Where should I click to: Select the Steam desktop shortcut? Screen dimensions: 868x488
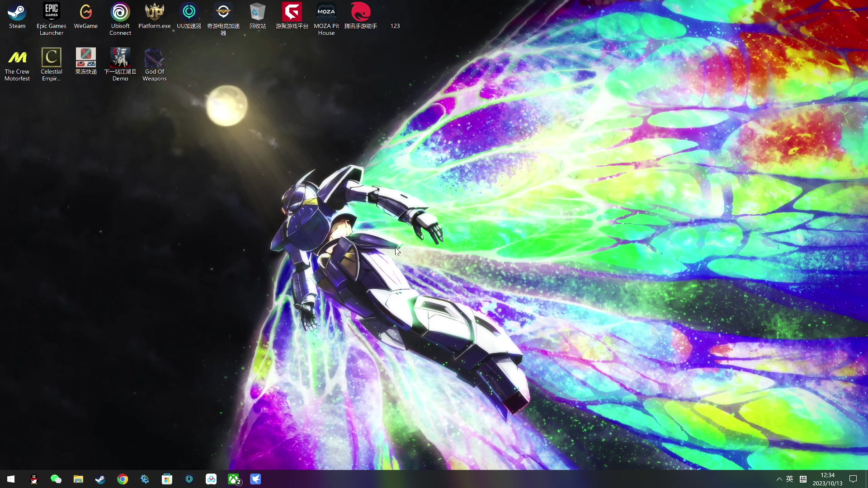(17, 16)
